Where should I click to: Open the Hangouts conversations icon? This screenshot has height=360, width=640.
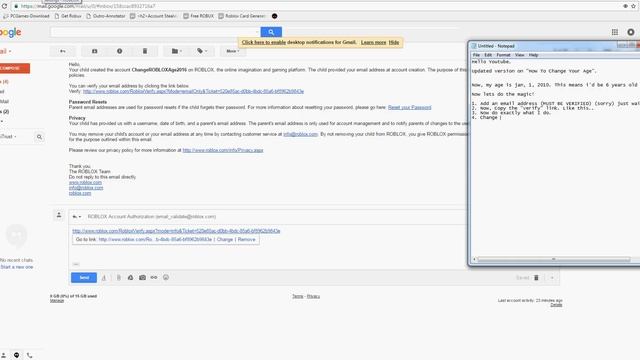[x=16, y=355]
